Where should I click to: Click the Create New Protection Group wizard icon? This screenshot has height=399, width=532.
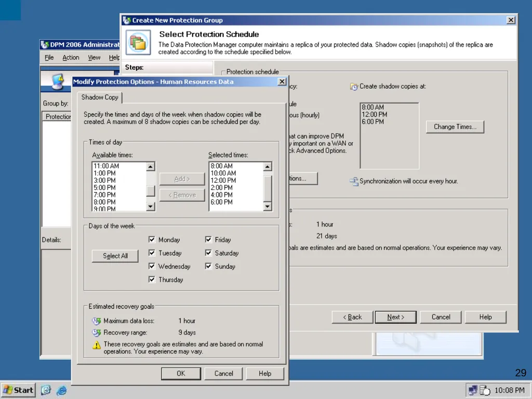[x=138, y=43]
